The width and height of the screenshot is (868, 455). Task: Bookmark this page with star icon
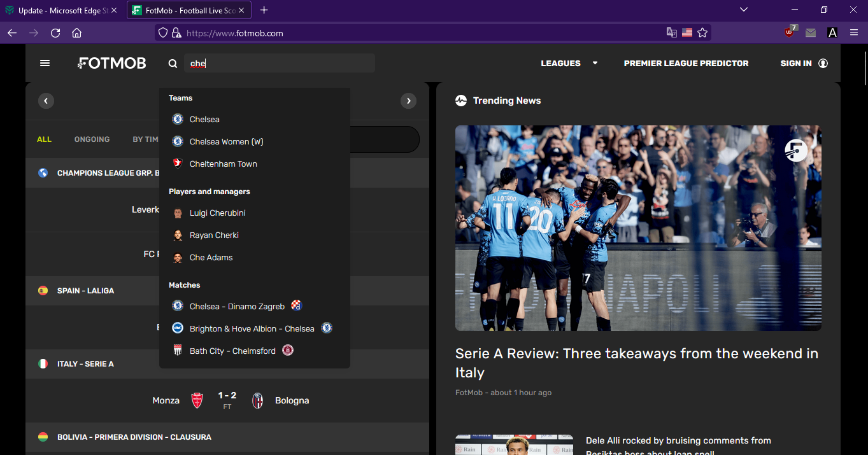pos(702,32)
